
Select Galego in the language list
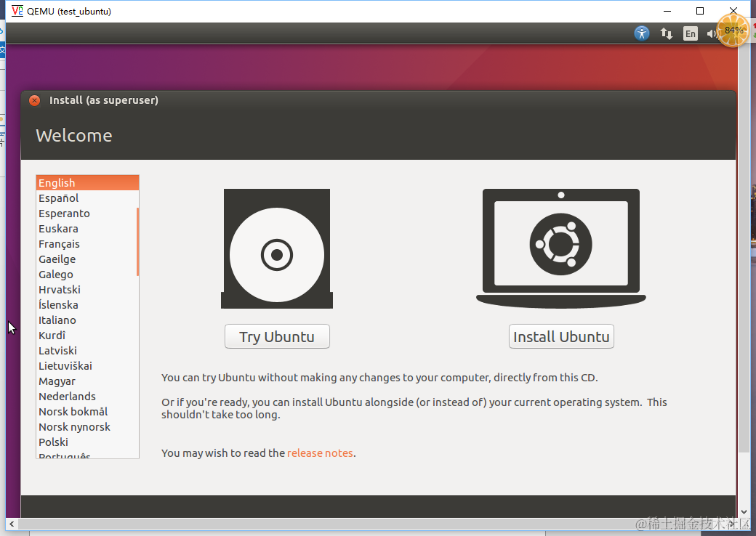(87, 275)
